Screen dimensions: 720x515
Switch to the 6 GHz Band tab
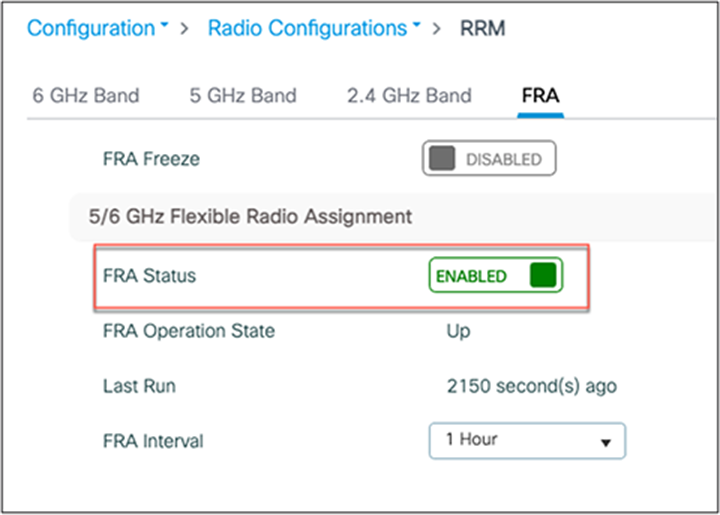click(85, 96)
